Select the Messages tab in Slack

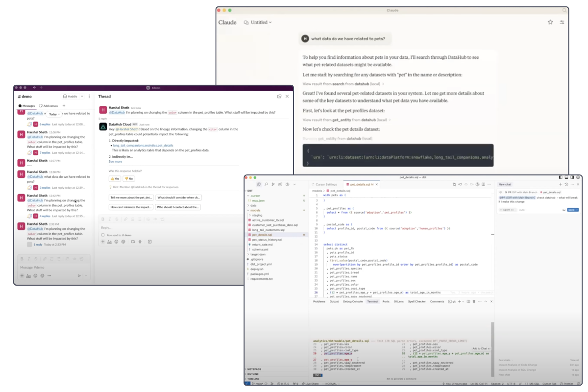pyautogui.click(x=26, y=106)
